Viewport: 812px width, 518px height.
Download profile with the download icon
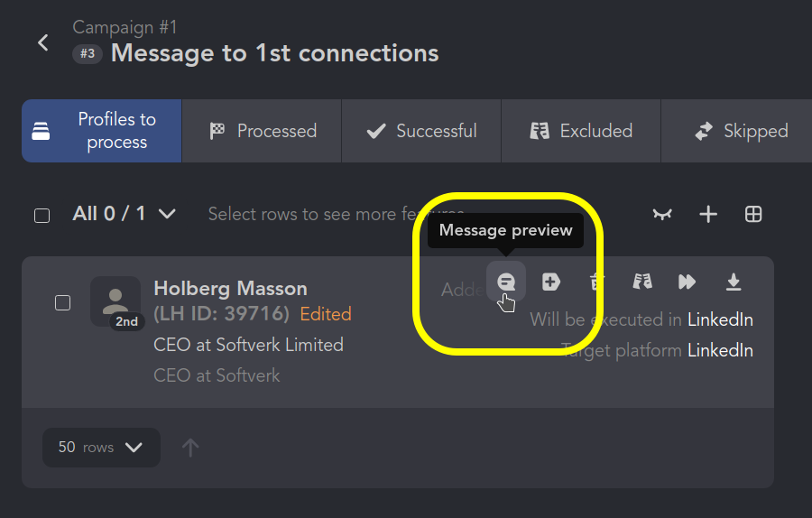(x=734, y=282)
